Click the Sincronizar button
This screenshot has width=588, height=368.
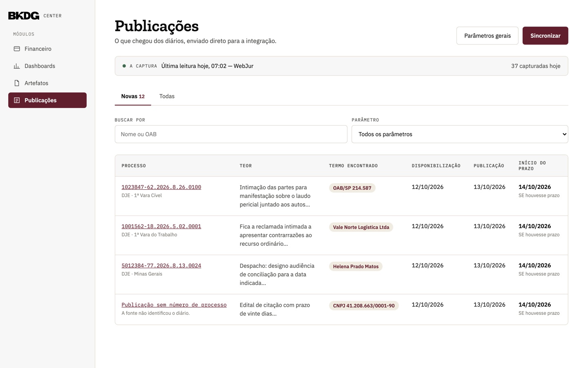pyautogui.click(x=545, y=36)
